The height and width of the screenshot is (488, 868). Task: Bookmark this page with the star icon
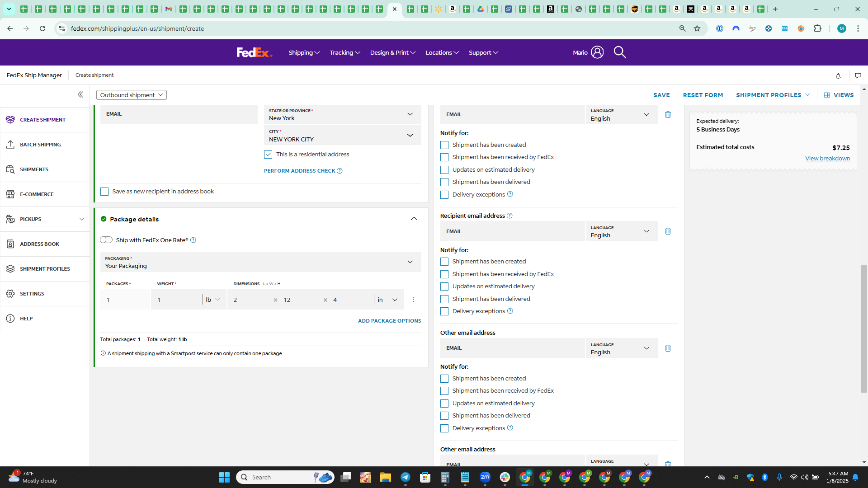pos(697,28)
